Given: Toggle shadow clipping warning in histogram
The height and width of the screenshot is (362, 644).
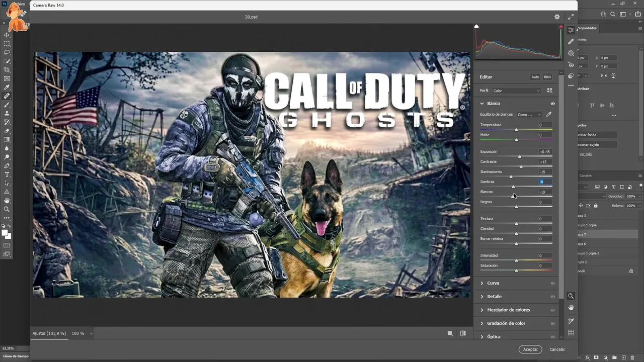Looking at the screenshot, I should (x=476, y=27).
